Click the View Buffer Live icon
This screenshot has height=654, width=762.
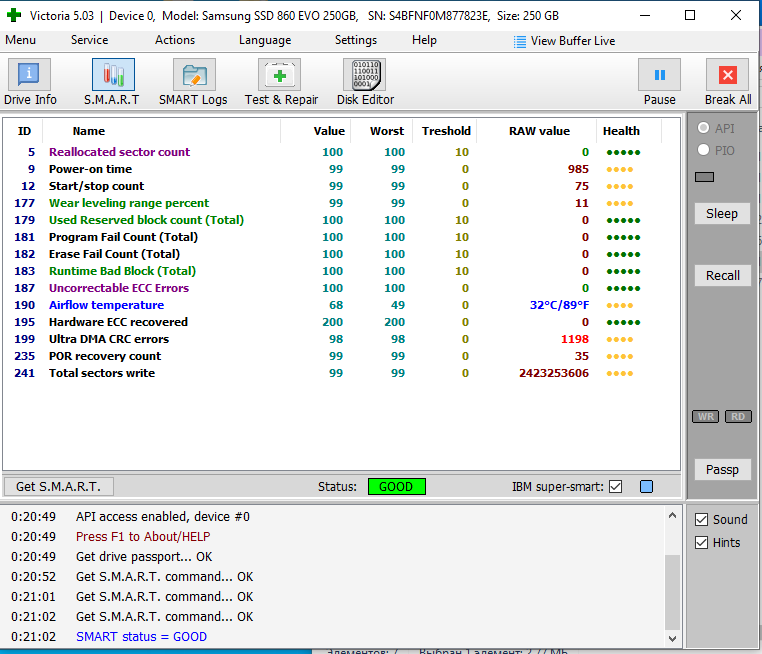pos(520,42)
